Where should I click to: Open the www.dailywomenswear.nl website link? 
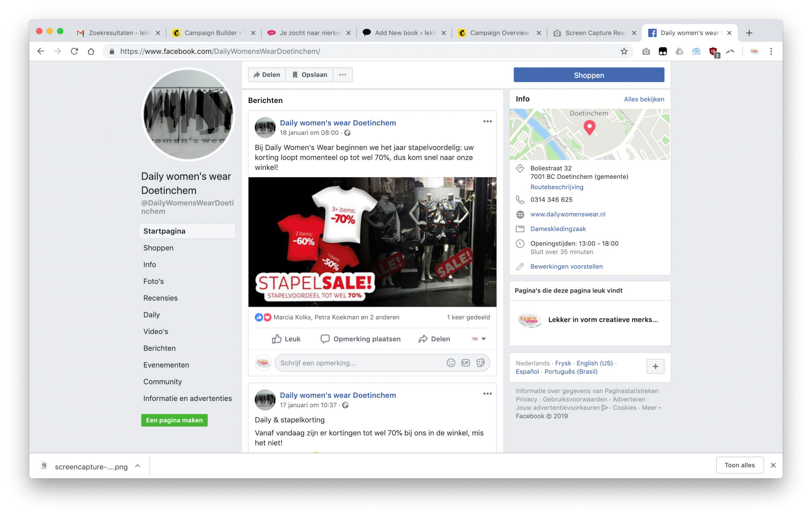point(567,214)
